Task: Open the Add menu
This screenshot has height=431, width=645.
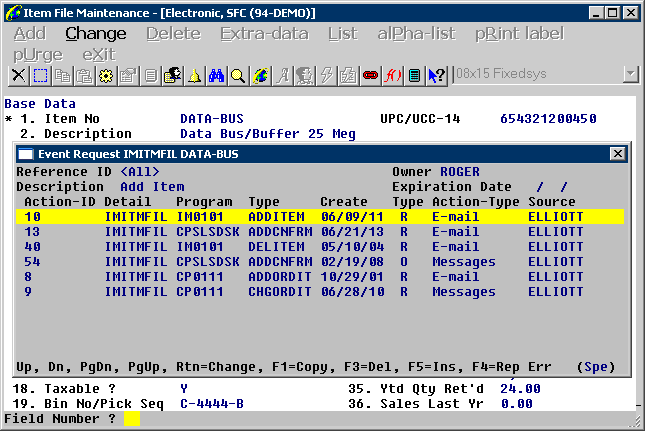Action: (30, 33)
